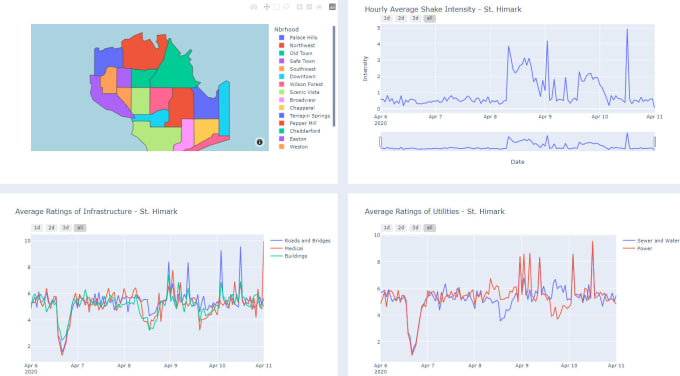Click 'Average Ratings of Utilities - St. Himark' title

click(x=435, y=212)
